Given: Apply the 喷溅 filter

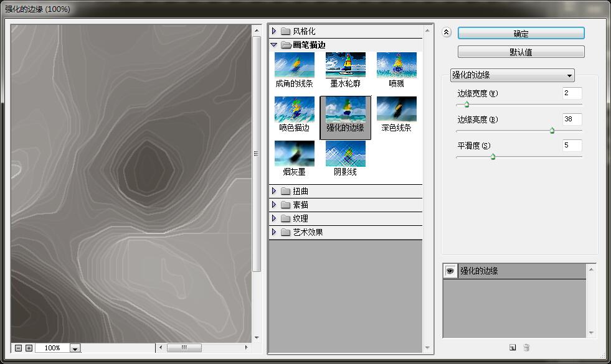Looking at the screenshot, I should [397, 64].
